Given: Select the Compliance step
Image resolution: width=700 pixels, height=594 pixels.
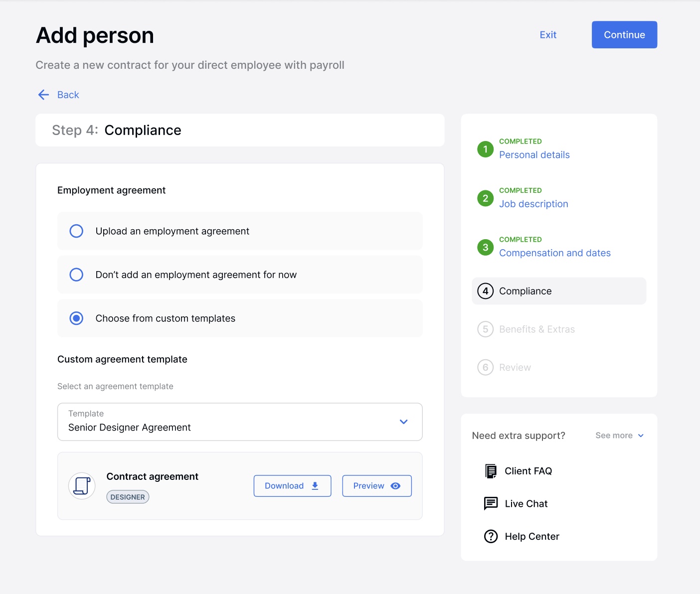Looking at the screenshot, I should pos(559,291).
